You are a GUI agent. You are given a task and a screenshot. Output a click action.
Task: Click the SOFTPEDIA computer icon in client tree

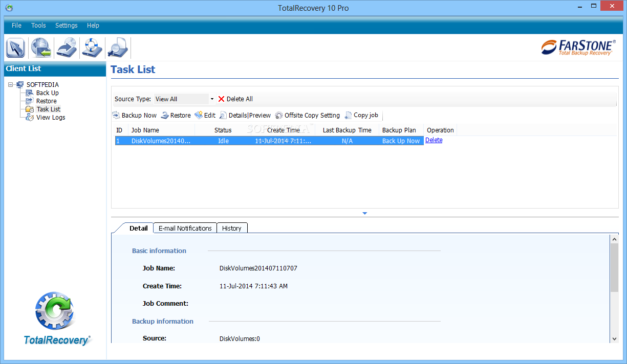tap(20, 84)
